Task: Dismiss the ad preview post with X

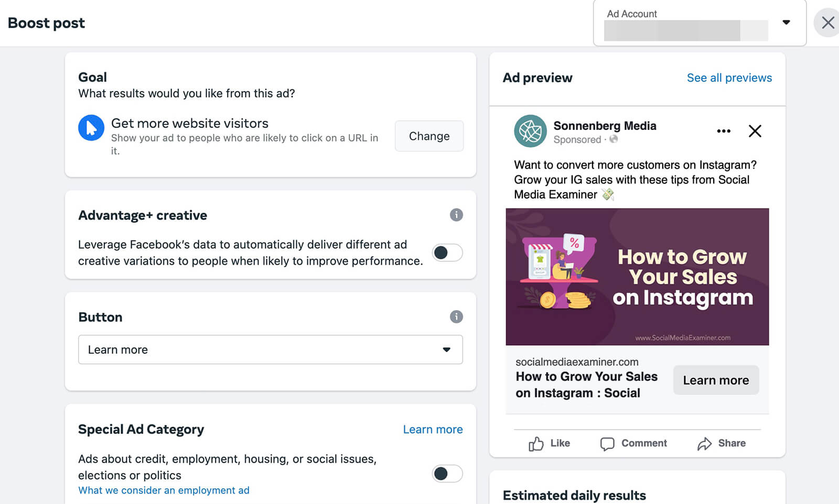Action: 755,131
